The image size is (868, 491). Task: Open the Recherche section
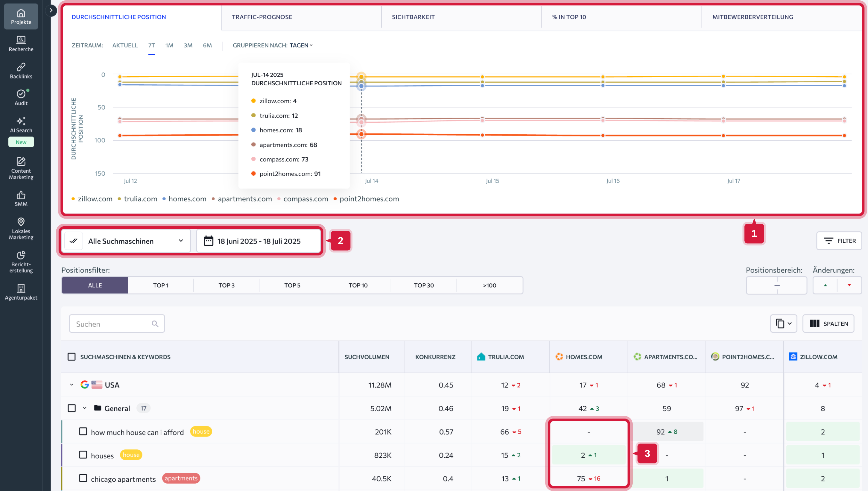tap(21, 44)
